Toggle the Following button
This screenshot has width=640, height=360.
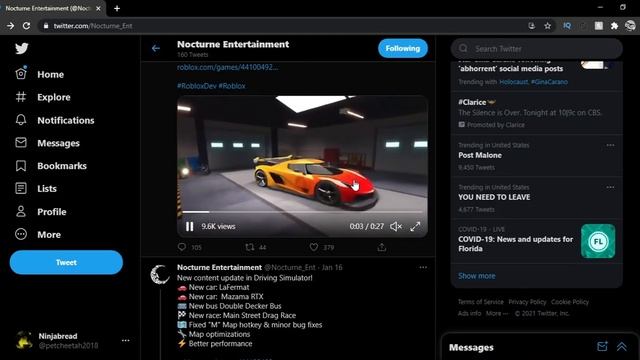(x=402, y=49)
